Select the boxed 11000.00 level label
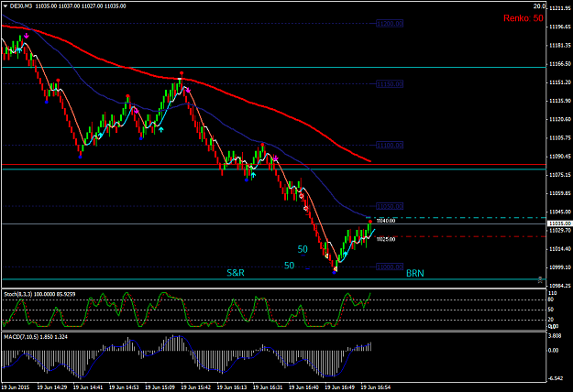This screenshot has height=392, width=573. (x=390, y=267)
